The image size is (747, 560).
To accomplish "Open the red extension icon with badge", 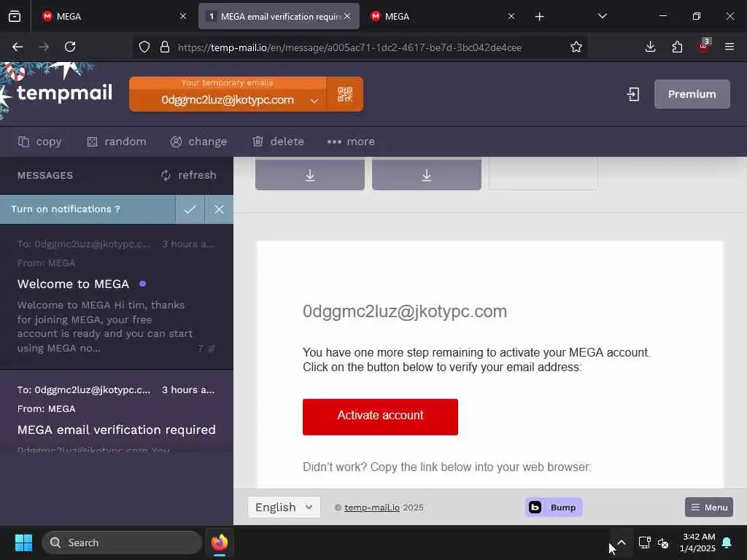I will point(704,46).
